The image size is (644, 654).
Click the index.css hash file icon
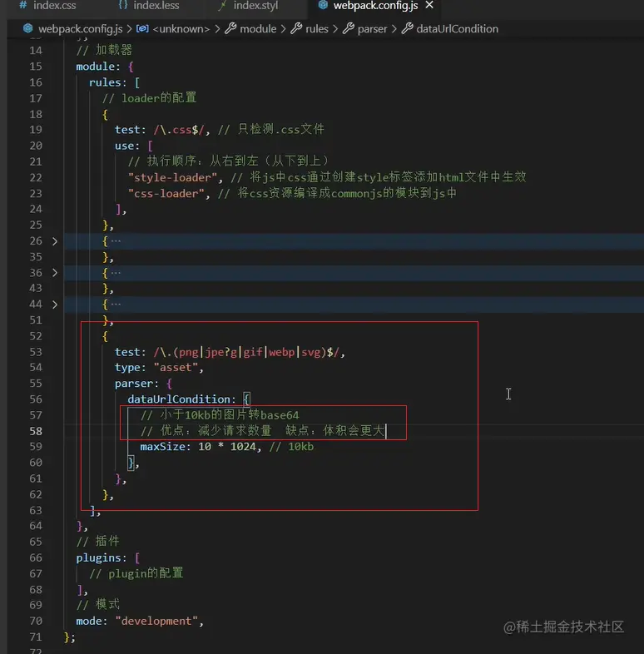coord(23,6)
